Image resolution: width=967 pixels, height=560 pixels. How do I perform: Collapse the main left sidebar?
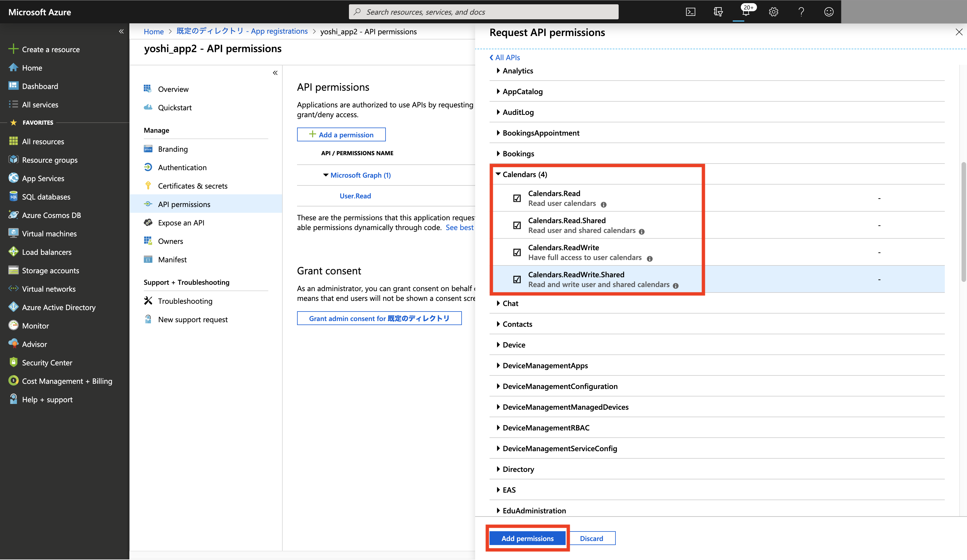(121, 31)
